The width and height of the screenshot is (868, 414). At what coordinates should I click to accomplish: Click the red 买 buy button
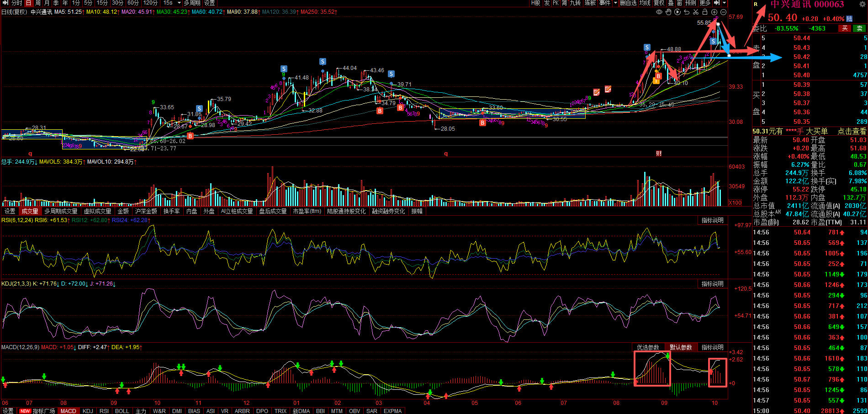pos(845,28)
